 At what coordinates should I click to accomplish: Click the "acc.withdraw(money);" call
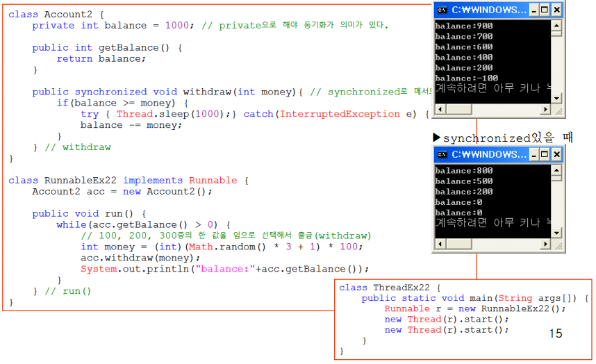click(140, 258)
